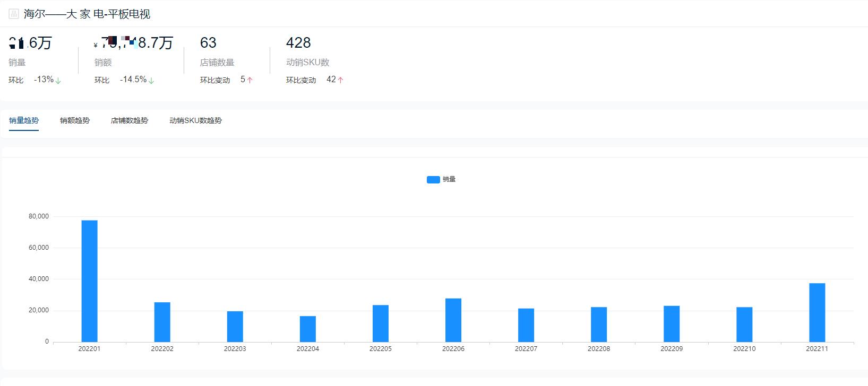Click the 20,000 y-axis label
This screenshot has width=868, height=386.
click(39, 310)
